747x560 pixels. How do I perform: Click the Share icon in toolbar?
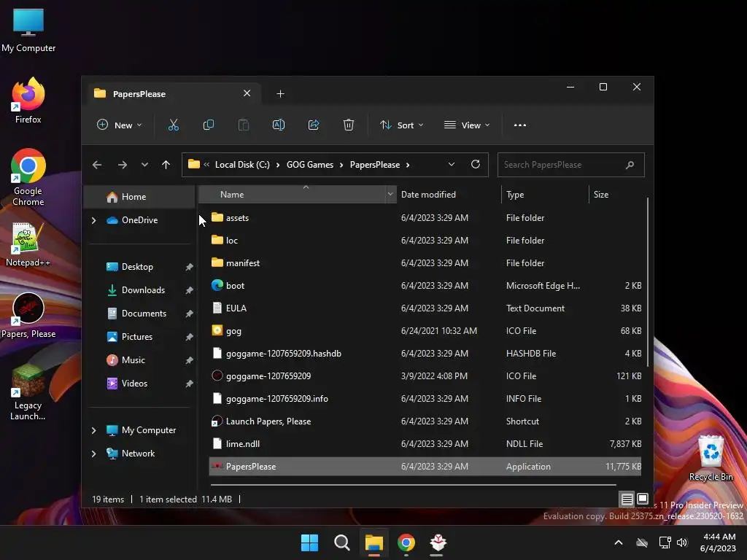(x=314, y=125)
